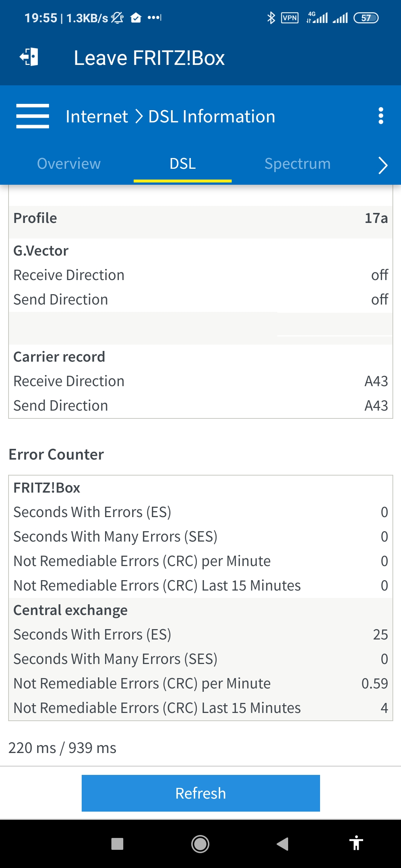Tap the Android back triangle button

click(283, 844)
